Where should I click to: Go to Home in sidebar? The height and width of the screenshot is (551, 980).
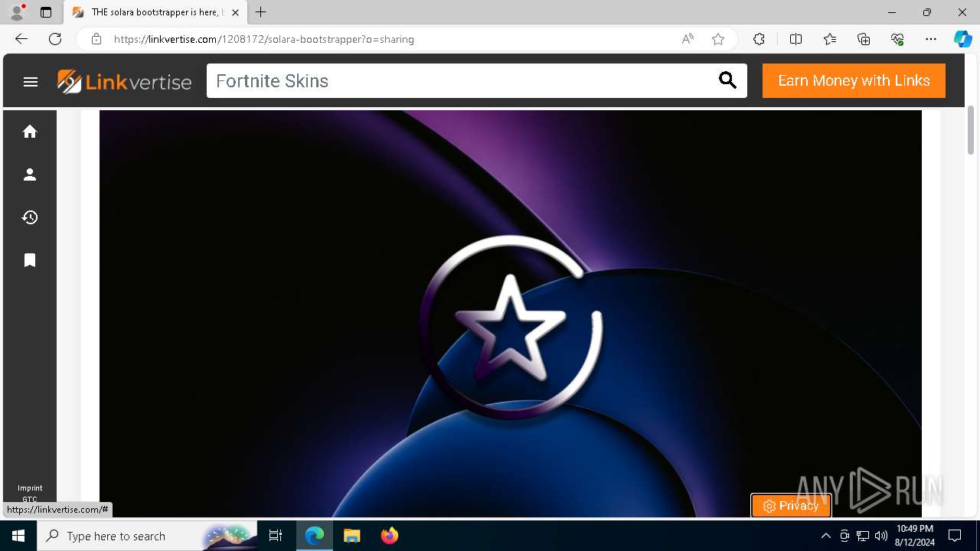pos(30,132)
